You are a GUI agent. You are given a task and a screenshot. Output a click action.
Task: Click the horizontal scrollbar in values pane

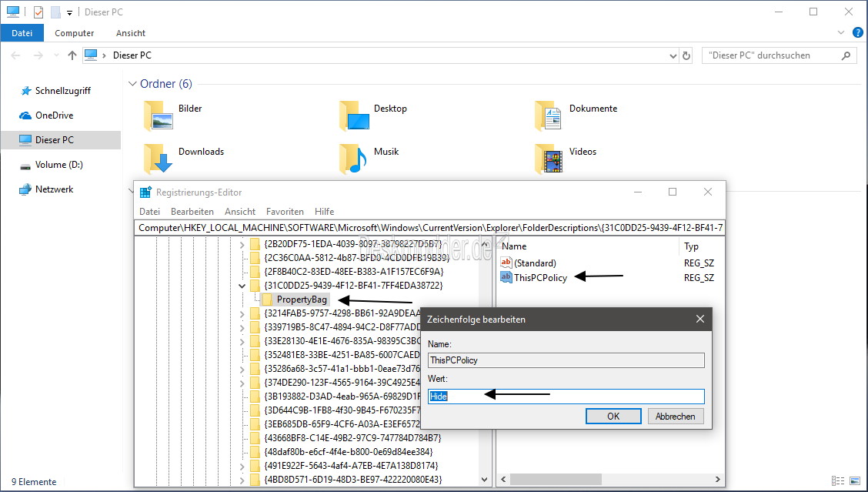(x=556, y=479)
